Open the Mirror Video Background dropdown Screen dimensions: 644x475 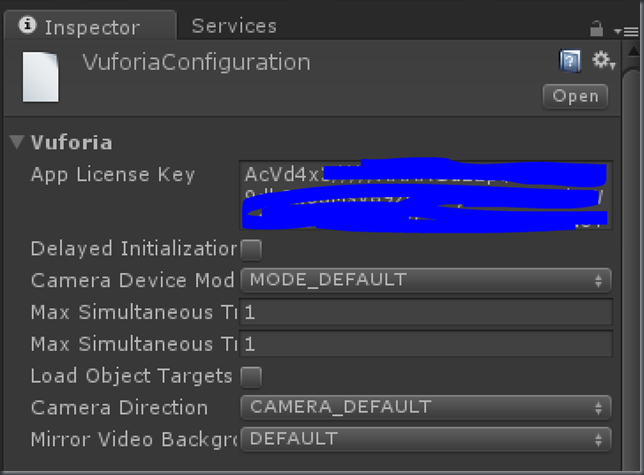point(426,439)
